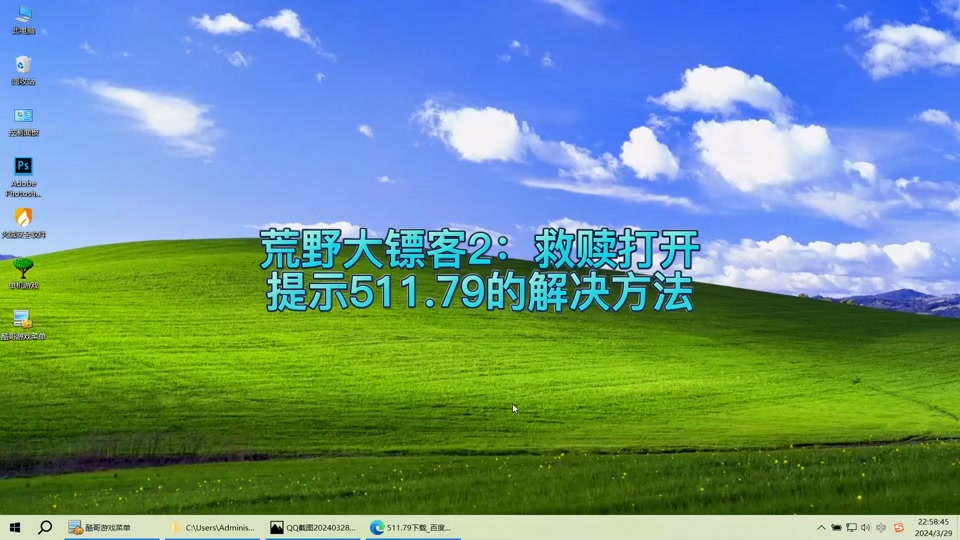Open the clock showing 22:58:45
This screenshot has width=960, height=540.
933,527
